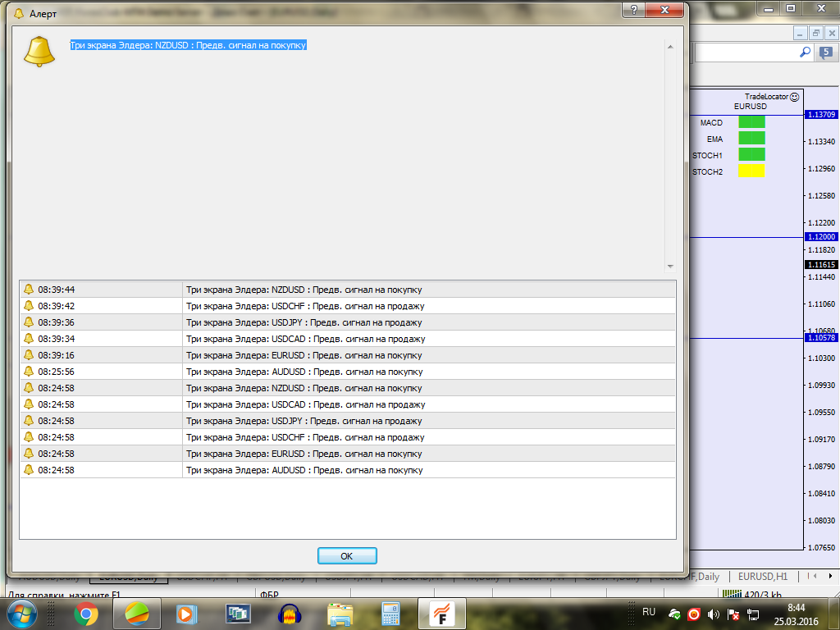Open the chat notification icon with number 5

825,52
